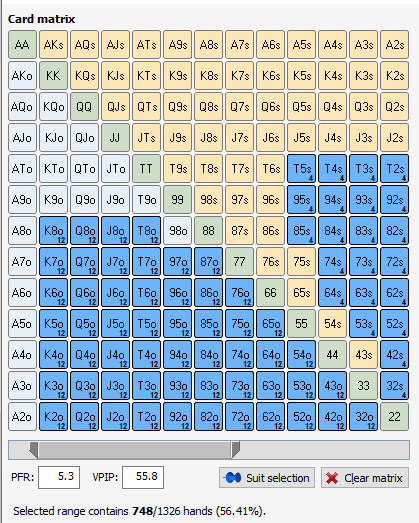Deselect the 74s cell
This screenshot has height=523, width=419.
(333, 262)
